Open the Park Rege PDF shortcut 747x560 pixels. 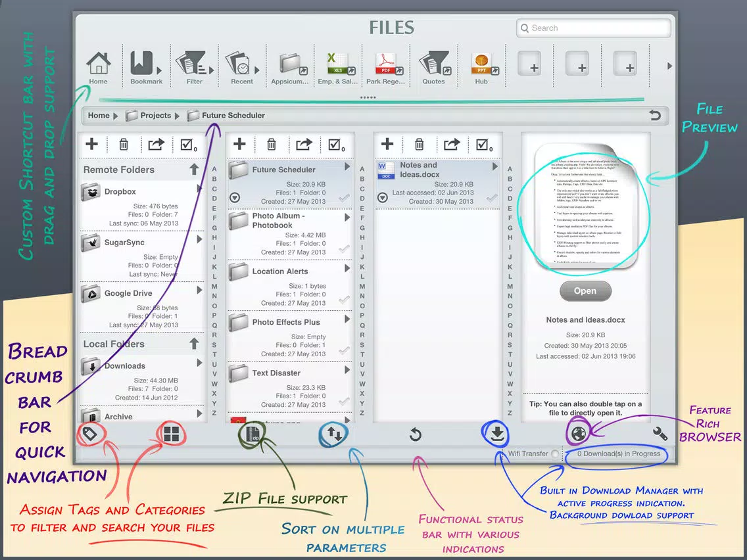point(386,67)
